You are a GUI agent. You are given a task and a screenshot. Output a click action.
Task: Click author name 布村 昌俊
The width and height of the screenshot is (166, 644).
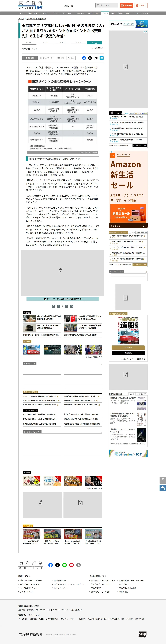tap(26, 49)
